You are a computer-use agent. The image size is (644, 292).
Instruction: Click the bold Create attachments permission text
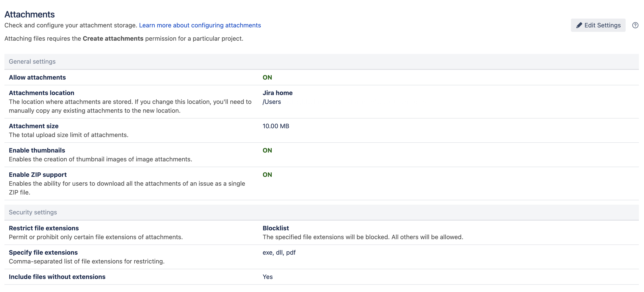tap(113, 38)
